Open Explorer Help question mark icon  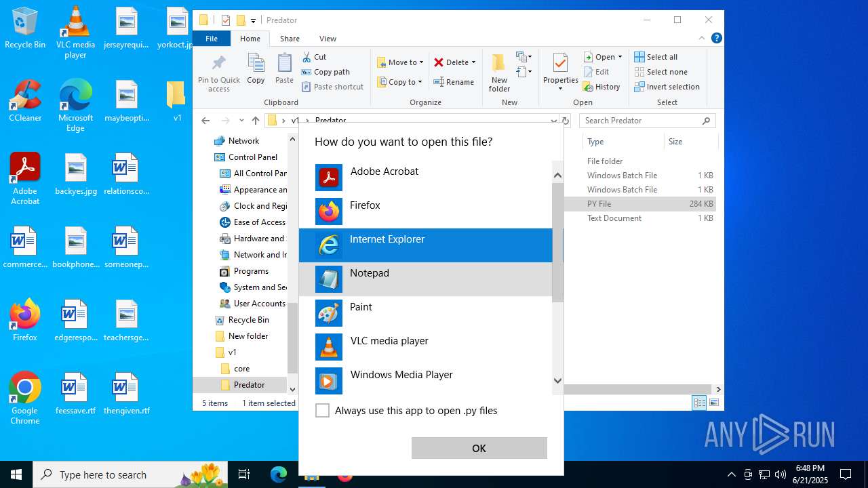tap(716, 39)
